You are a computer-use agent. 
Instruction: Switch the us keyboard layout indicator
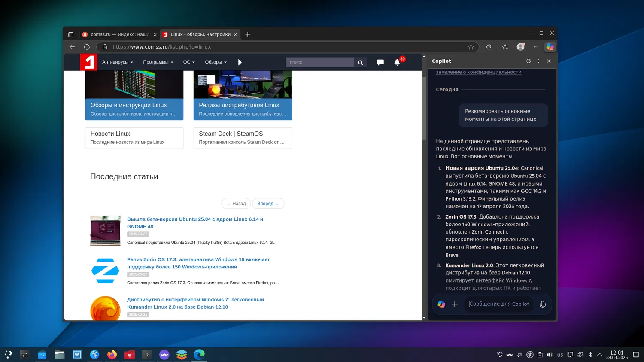(x=560, y=355)
